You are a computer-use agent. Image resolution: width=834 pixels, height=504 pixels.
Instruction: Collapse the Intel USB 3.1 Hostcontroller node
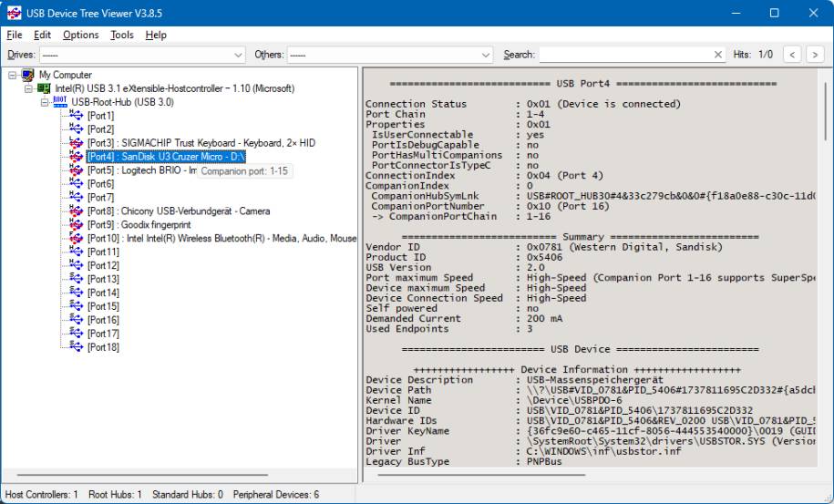pos(28,88)
